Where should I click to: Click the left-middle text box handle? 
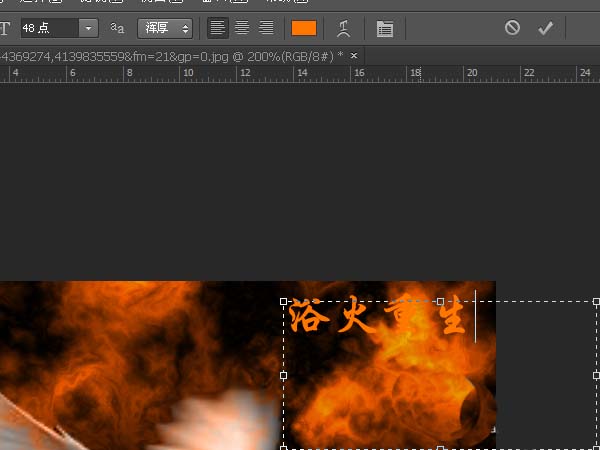284,375
